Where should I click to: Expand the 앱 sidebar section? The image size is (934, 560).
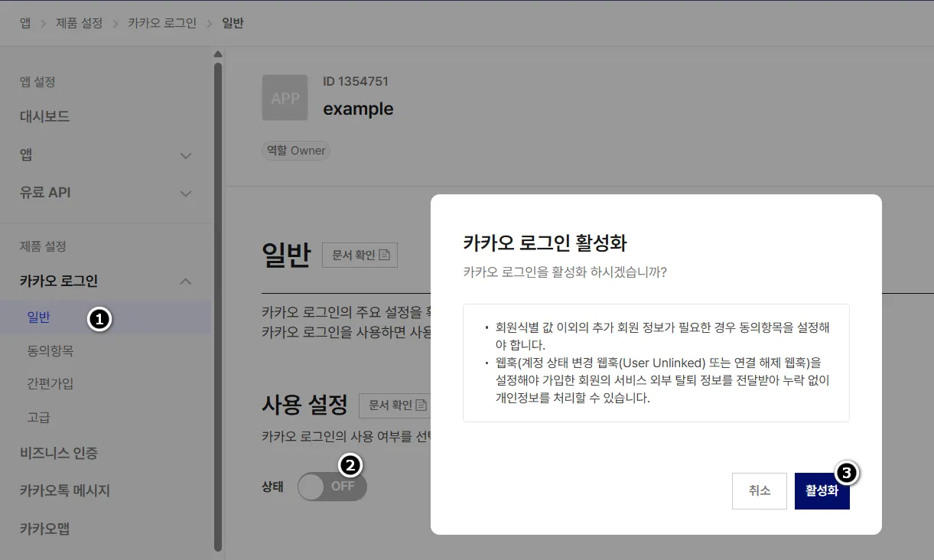185,155
